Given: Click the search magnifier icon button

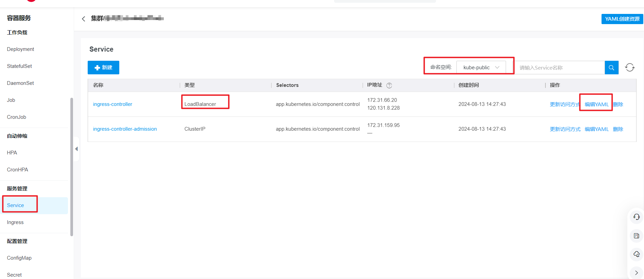Looking at the screenshot, I should pyautogui.click(x=611, y=68).
